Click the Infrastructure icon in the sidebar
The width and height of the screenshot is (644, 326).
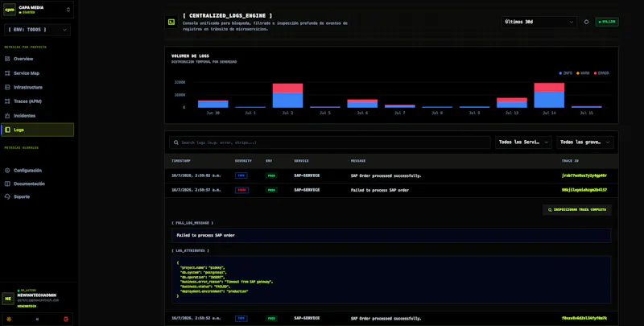point(7,87)
